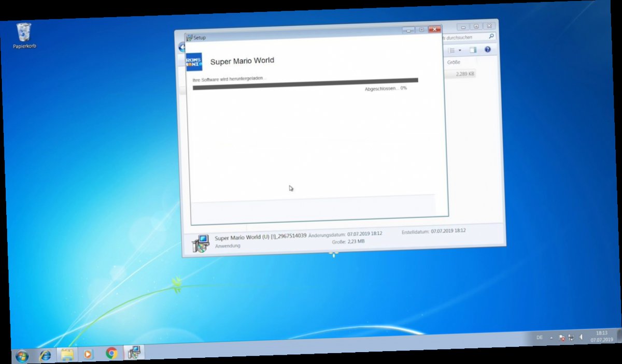
Task: Launch Google Chrome from the taskbar
Action: [111, 354]
